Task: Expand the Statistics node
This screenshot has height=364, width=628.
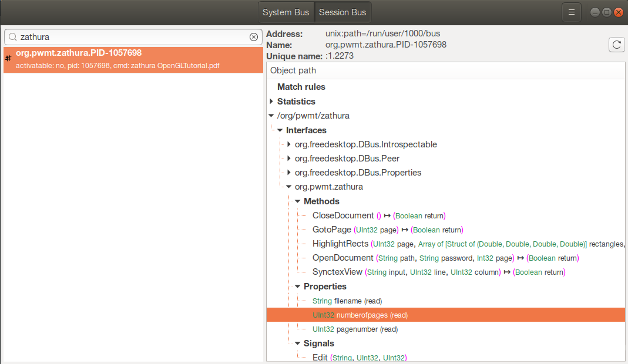Action: pyautogui.click(x=271, y=102)
